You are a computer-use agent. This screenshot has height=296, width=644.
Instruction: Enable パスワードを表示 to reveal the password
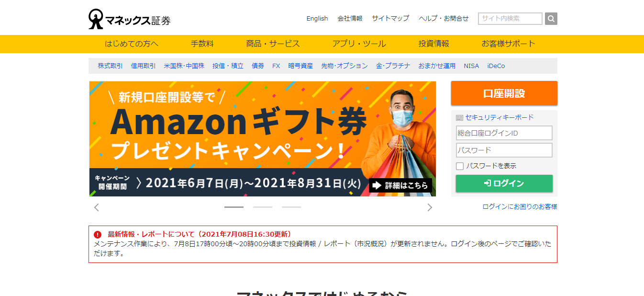460,166
